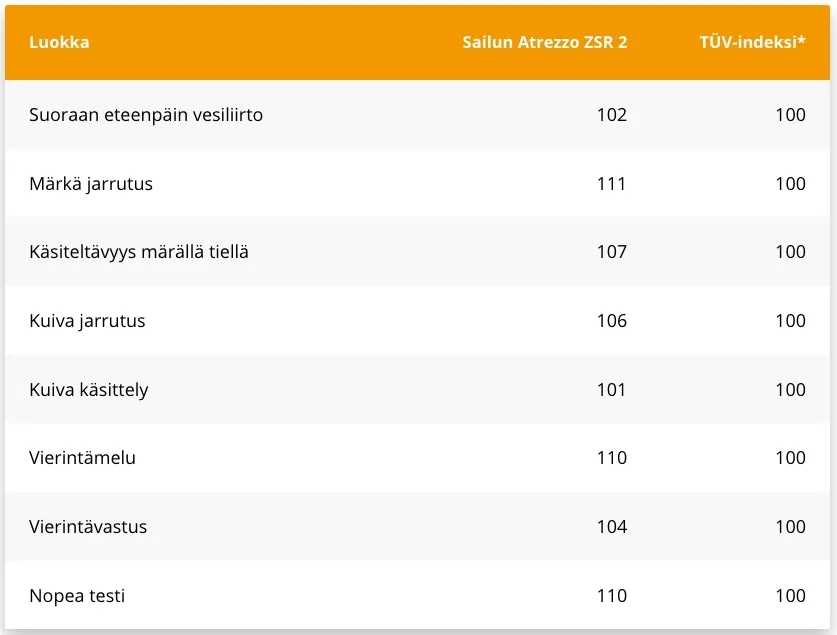The image size is (837, 635).
Task: Click the Nopea testi row label
Action: (x=77, y=596)
